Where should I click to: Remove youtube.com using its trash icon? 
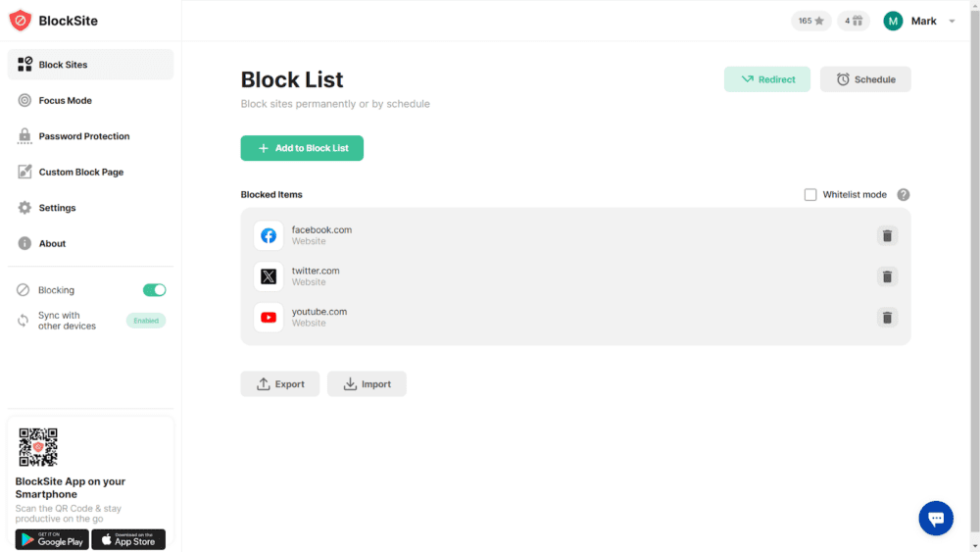(887, 318)
